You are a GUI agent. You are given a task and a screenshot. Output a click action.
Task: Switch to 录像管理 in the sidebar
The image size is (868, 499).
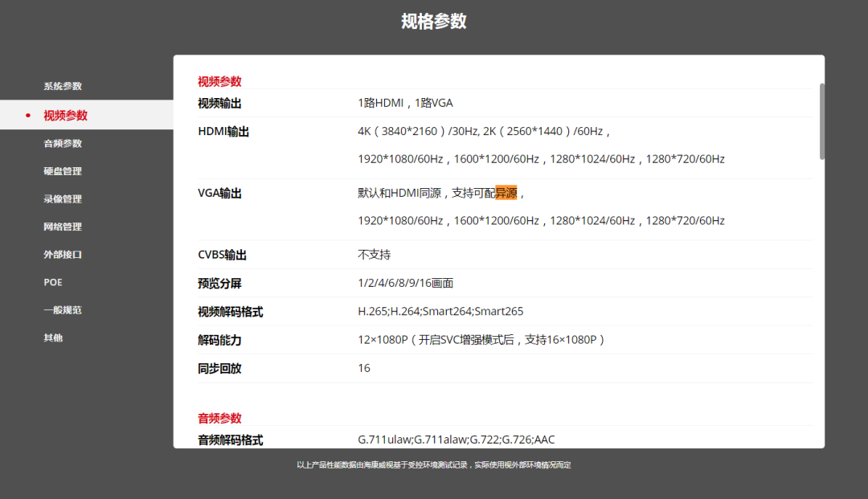(63, 198)
